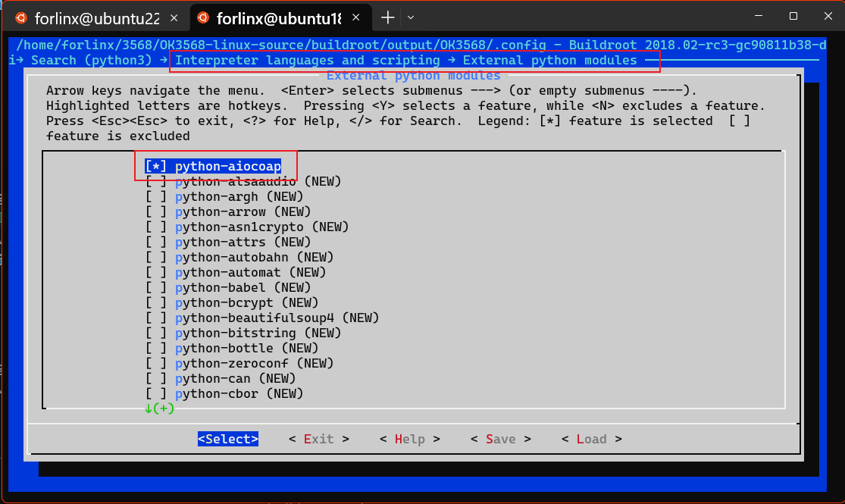Screen dimensions: 845x504
Task: Click <Load> to load a configuration
Action: (592, 439)
